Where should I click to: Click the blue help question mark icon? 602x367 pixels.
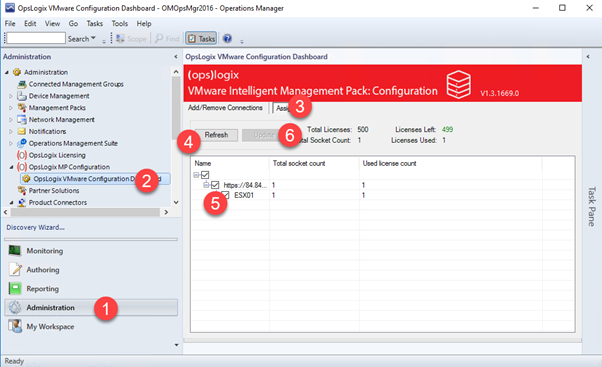(227, 38)
